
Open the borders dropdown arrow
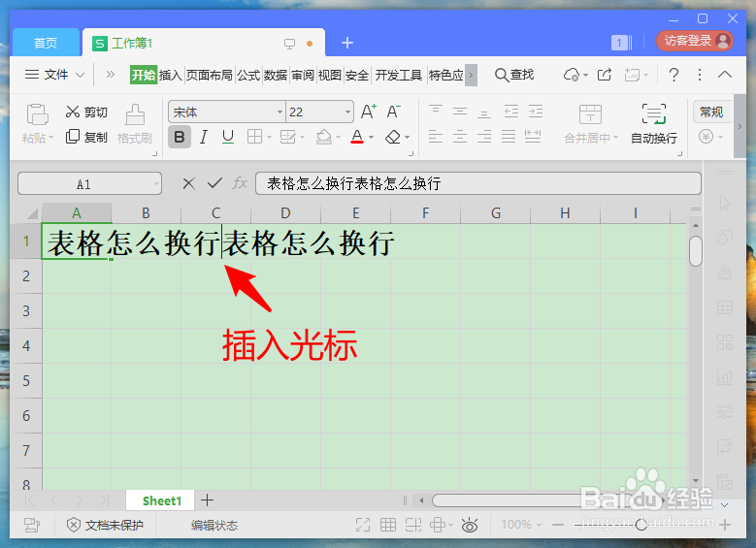[269, 138]
